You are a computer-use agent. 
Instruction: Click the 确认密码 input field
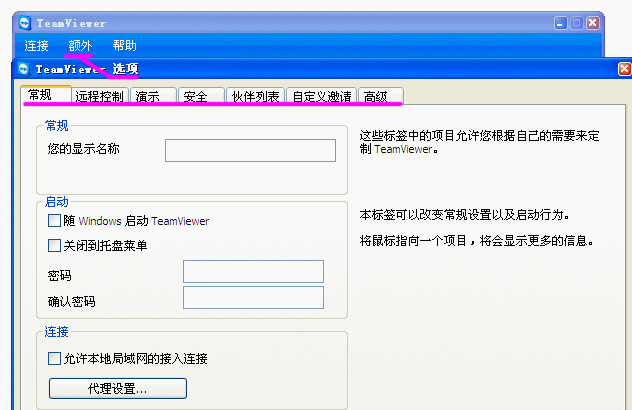click(253, 298)
